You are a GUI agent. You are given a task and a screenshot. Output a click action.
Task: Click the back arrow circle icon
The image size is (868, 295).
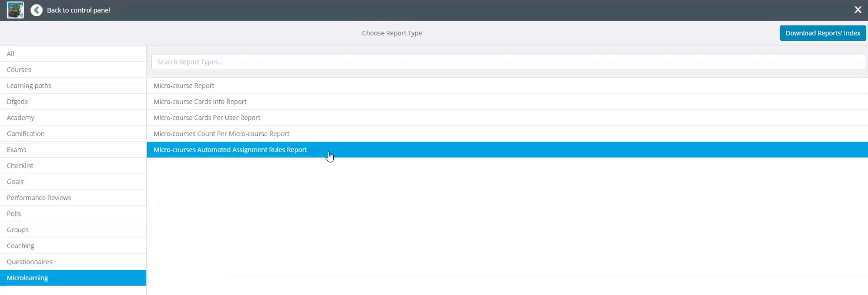click(x=36, y=10)
